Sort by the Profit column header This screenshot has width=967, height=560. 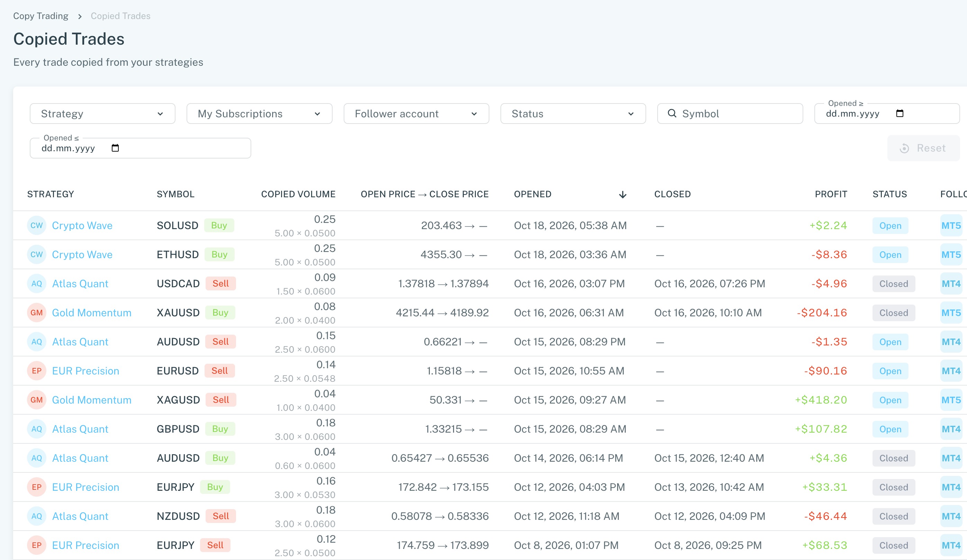point(831,194)
